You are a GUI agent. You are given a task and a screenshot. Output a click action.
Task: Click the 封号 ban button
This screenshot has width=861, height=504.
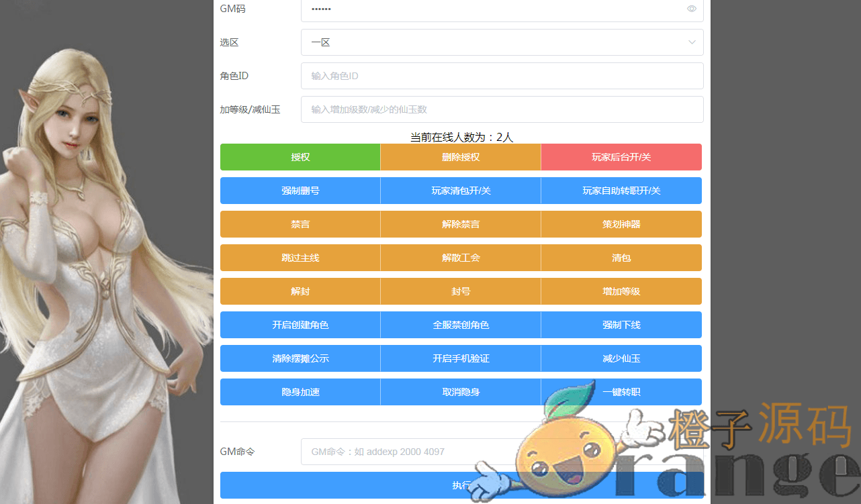[461, 291]
